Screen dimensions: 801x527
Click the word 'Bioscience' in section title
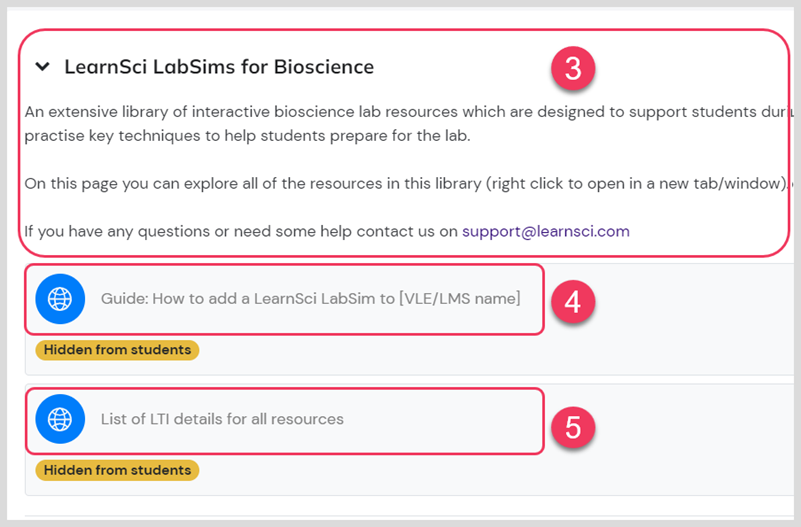(x=324, y=67)
